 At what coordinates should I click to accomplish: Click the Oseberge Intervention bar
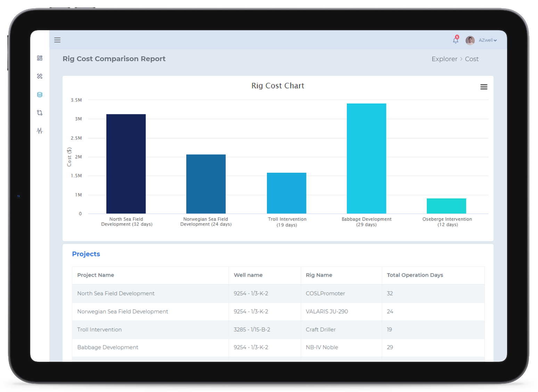coord(446,206)
